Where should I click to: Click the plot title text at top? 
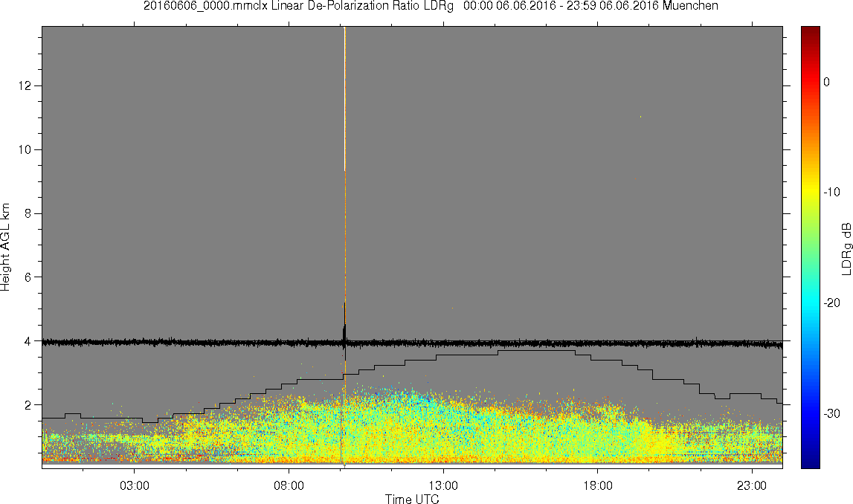[431, 6]
